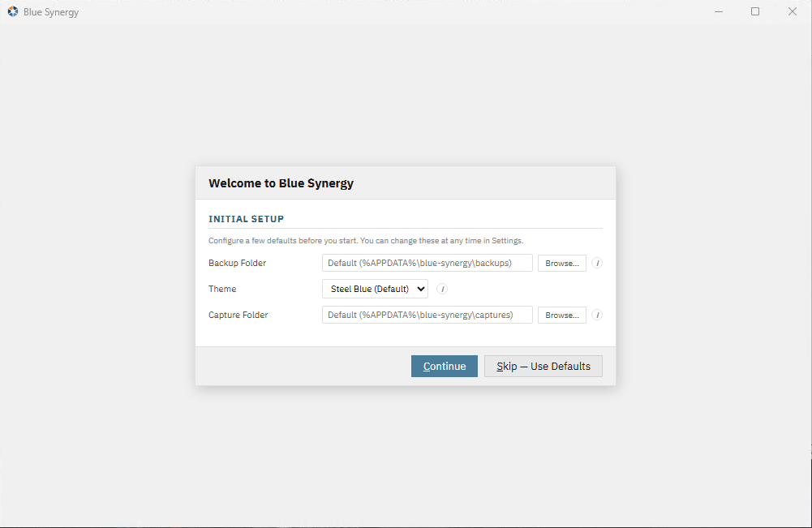The width and height of the screenshot is (812, 528).
Task: Maximize the Blue Synergy window
Action: [x=755, y=12]
